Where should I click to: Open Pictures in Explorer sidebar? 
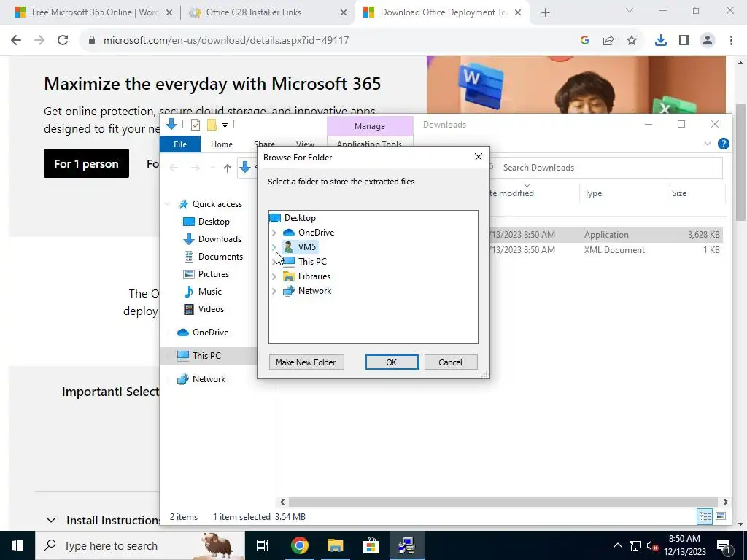(x=206, y=274)
